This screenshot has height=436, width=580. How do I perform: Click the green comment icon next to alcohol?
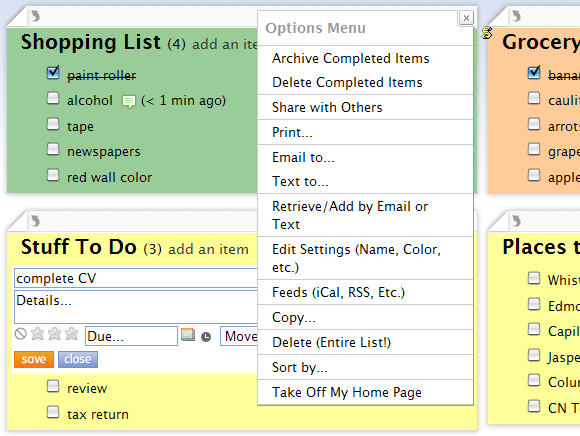[x=129, y=102]
